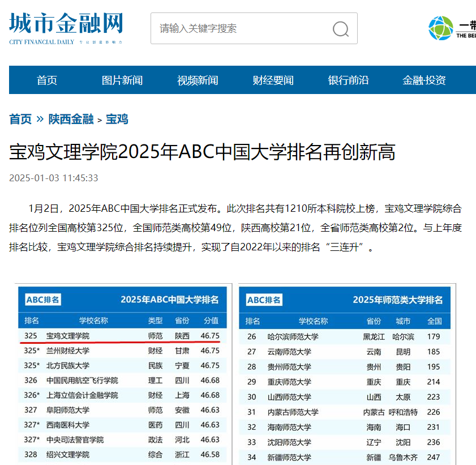Click the article headline about 宝鸡文理学院

point(202,152)
